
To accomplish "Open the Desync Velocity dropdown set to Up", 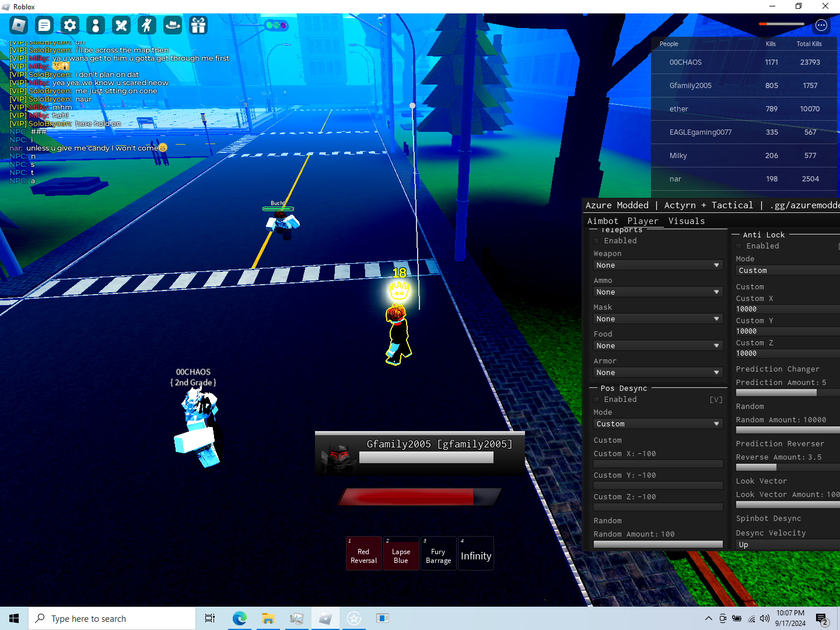I will [x=787, y=545].
